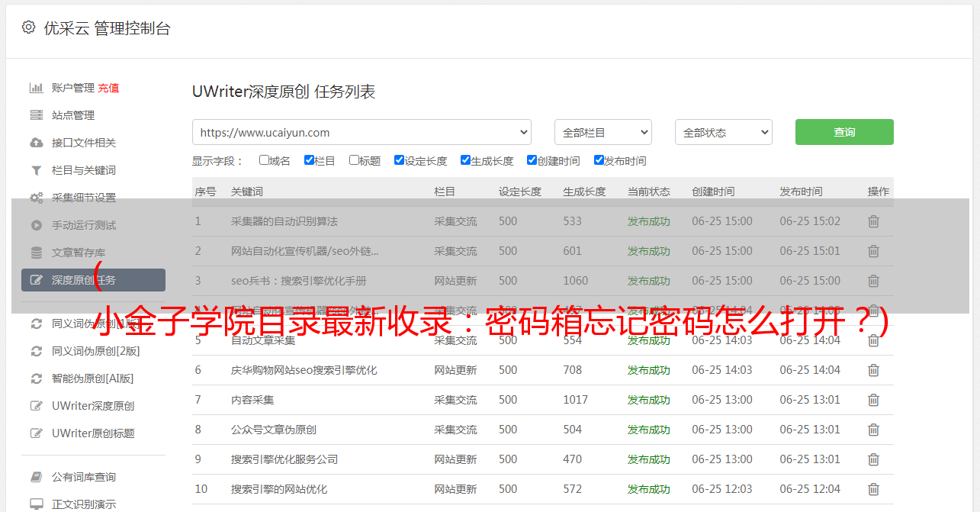Delete row 6 using its trash icon
Viewport: 980px width, 512px height.
click(873, 370)
